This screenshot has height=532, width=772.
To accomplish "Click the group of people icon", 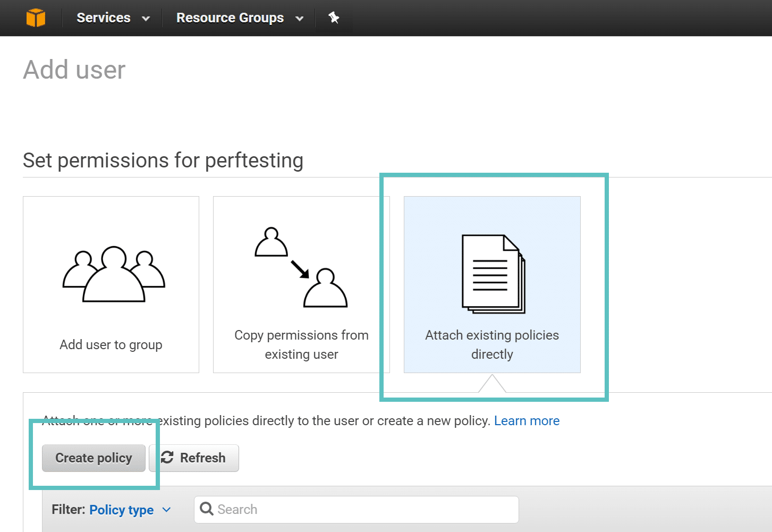I will click(111, 274).
